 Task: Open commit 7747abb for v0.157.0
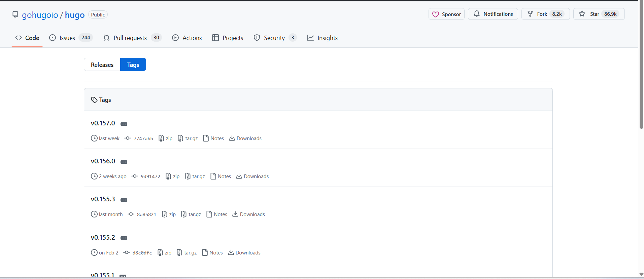143,138
